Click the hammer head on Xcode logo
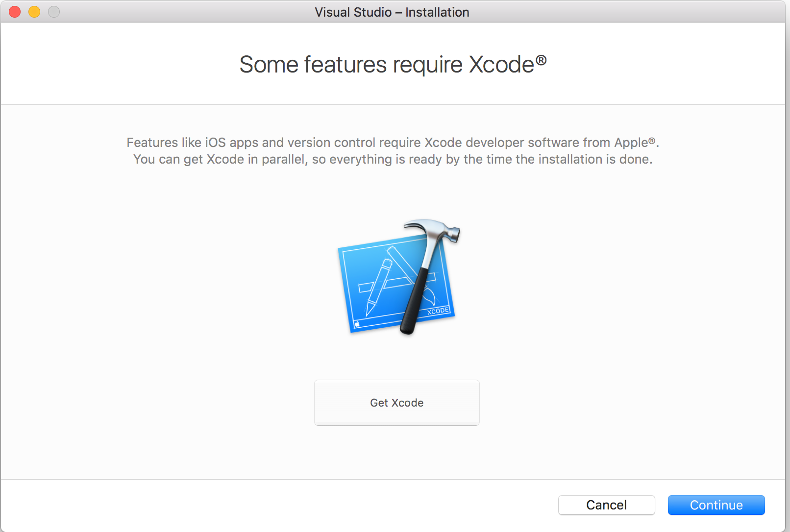This screenshot has width=790, height=532. (x=433, y=230)
